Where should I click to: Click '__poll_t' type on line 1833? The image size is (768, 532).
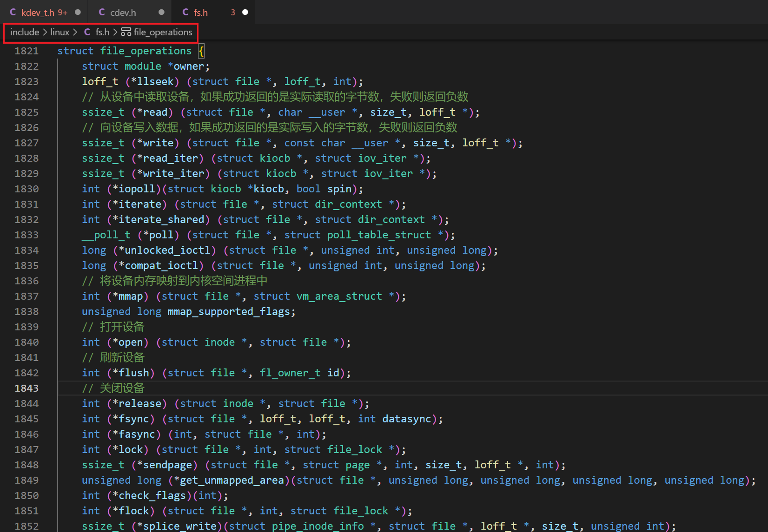[x=106, y=235]
